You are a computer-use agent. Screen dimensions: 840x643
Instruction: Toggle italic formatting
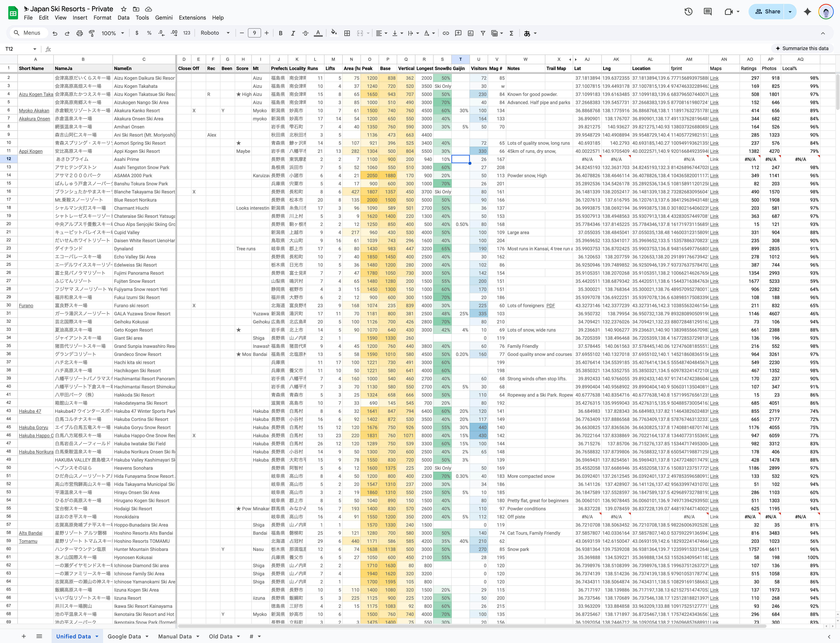[x=293, y=33]
